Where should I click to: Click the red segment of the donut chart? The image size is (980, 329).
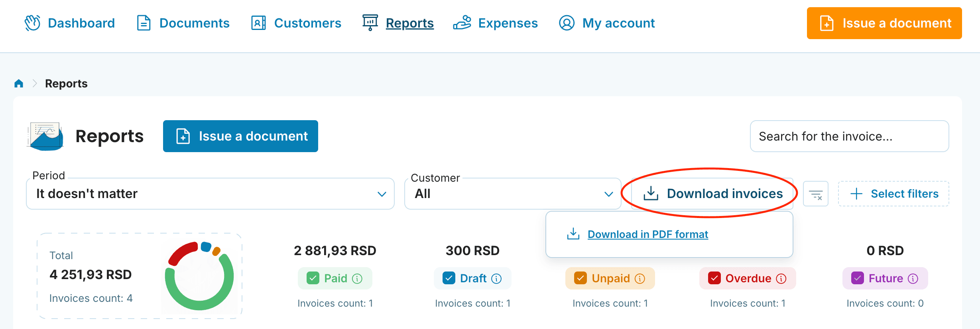(181, 253)
